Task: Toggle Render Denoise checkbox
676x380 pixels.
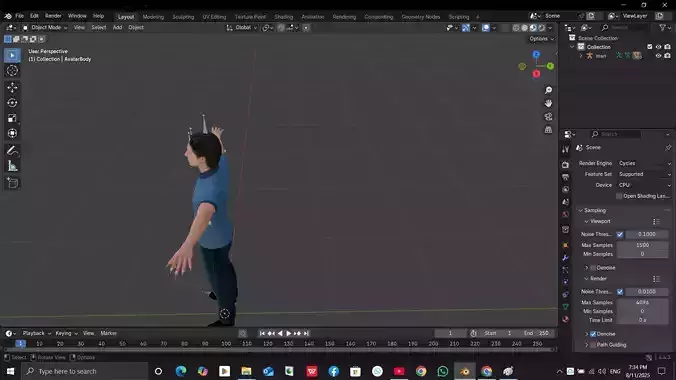Action: coord(593,334)
